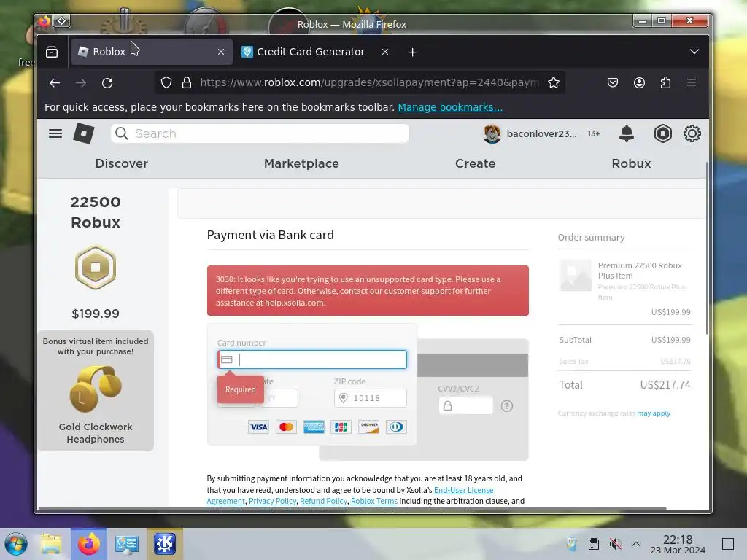This screenshot has width=747, height=560.
Task: Click the Firefox taskbar icon
Action: (89, 544)
